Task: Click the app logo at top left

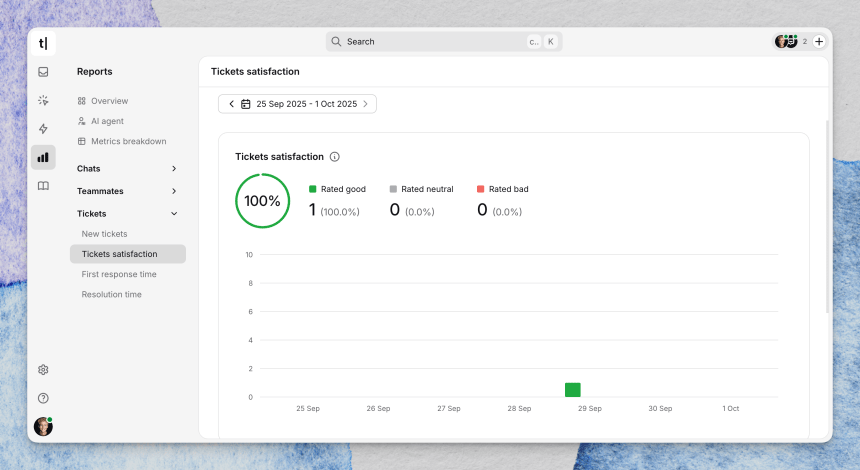Action: pos(43,43)
